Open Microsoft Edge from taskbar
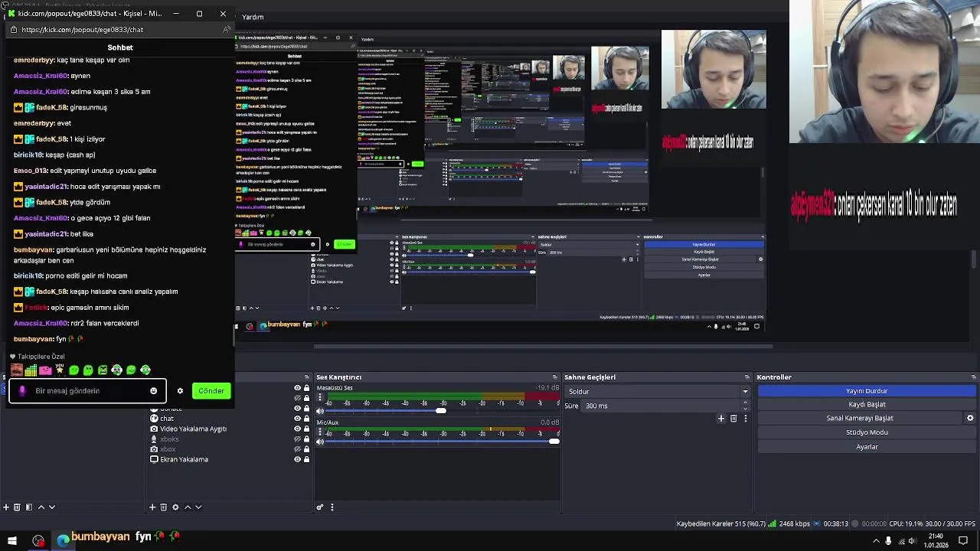Viewport: 980px width, 551px height. (63, 541)
